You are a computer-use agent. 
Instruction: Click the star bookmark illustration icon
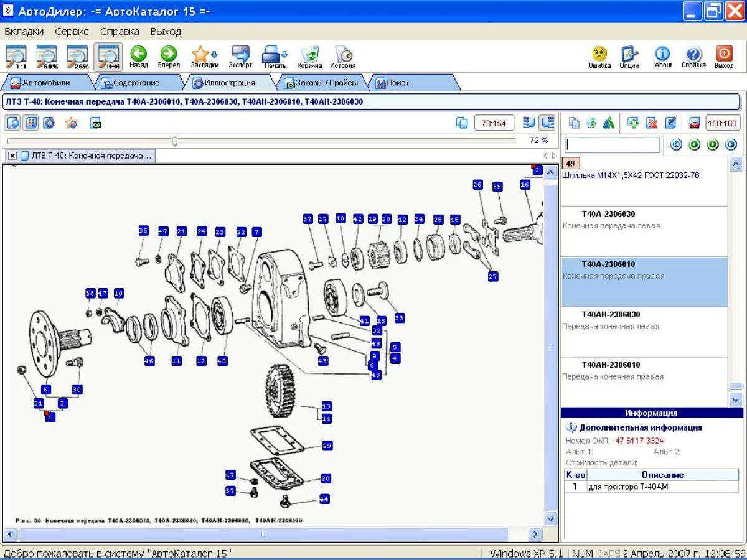tap(71, 123)
